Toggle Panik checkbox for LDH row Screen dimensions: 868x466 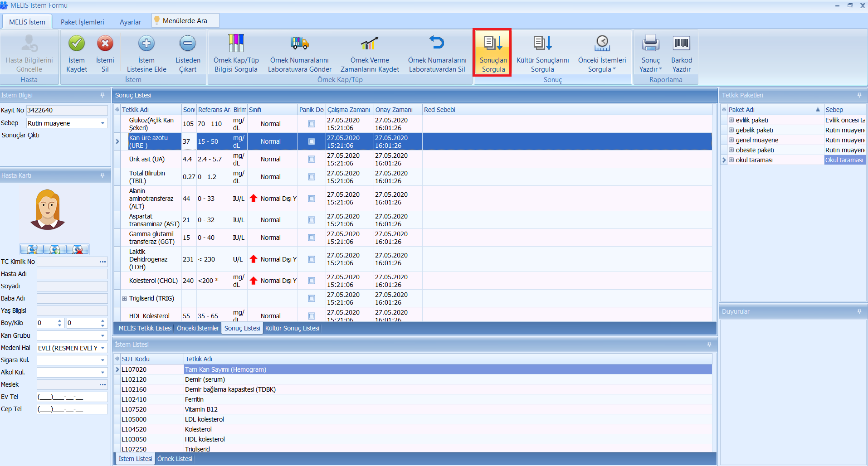[312, 259]
